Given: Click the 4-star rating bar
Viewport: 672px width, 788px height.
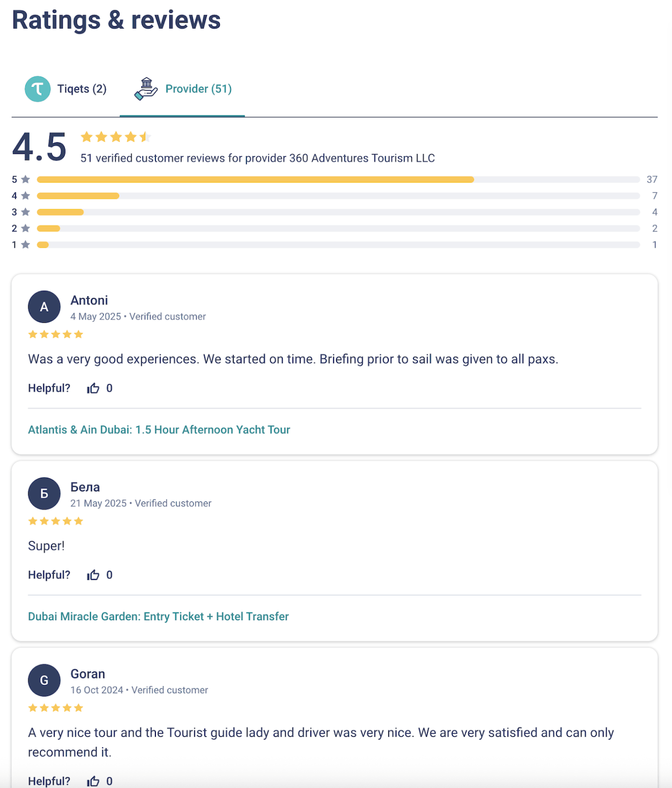Looking at the screenshot, I should point(338,196).
